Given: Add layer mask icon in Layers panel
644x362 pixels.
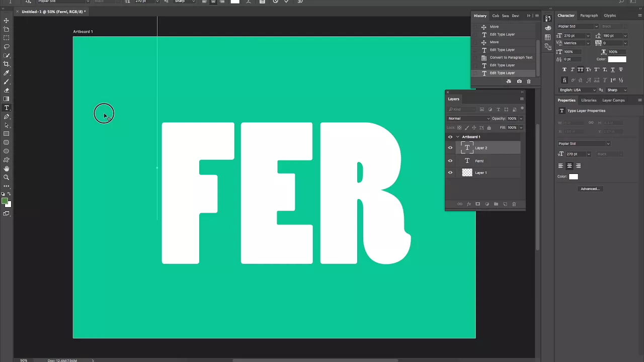Looking at the screenshot, I should click(x=477, y=204).
